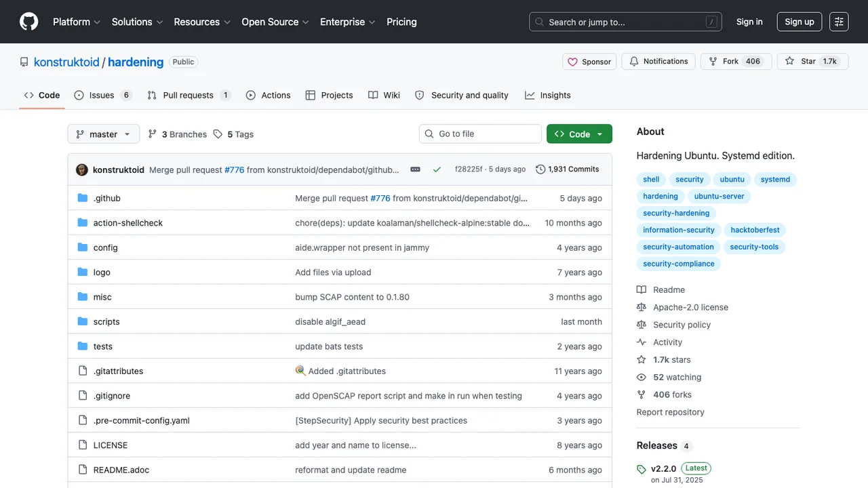The width and height of the screenshot is (868, 488).
Task: Open the tests folder name
Action: pos(103,346)
